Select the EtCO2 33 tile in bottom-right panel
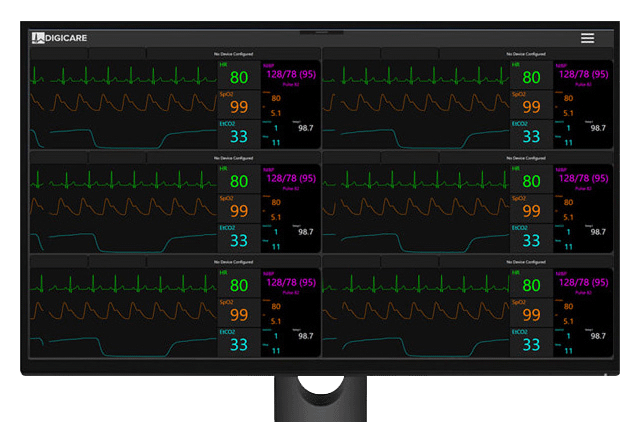Image resolution: width=640 pixels, height=422 pixels. pyautogui.click(x=531, y=342)
